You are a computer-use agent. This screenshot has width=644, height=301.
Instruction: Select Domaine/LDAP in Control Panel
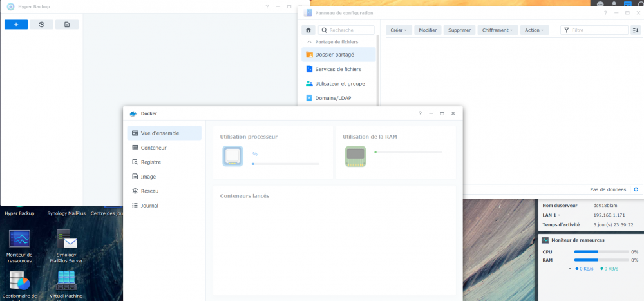(x=339, y=98)
